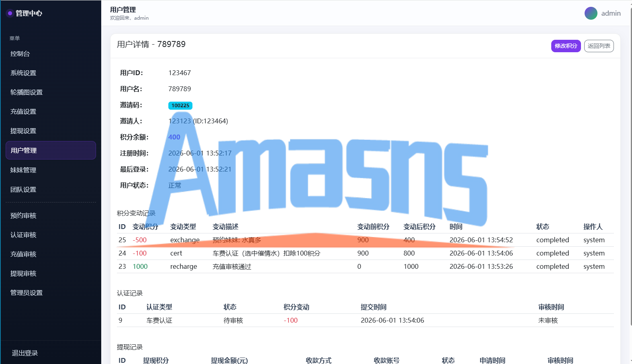Click the cert type cell

176,253
